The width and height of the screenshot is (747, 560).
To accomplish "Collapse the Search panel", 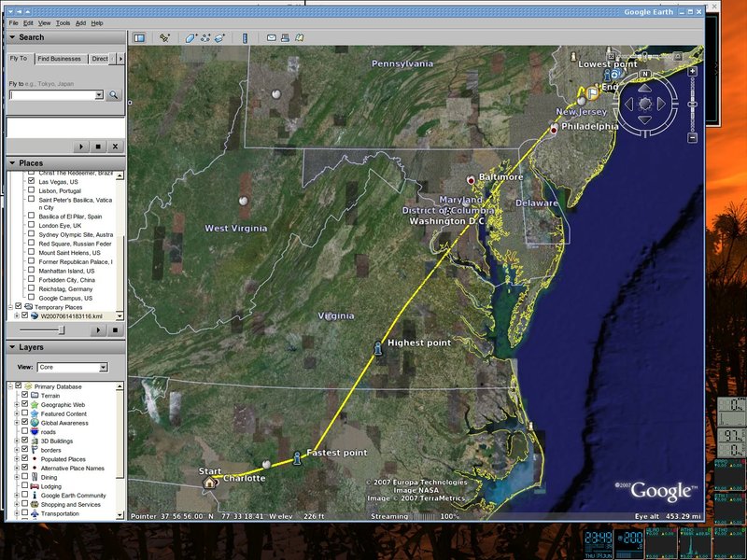I will [12, 37].
